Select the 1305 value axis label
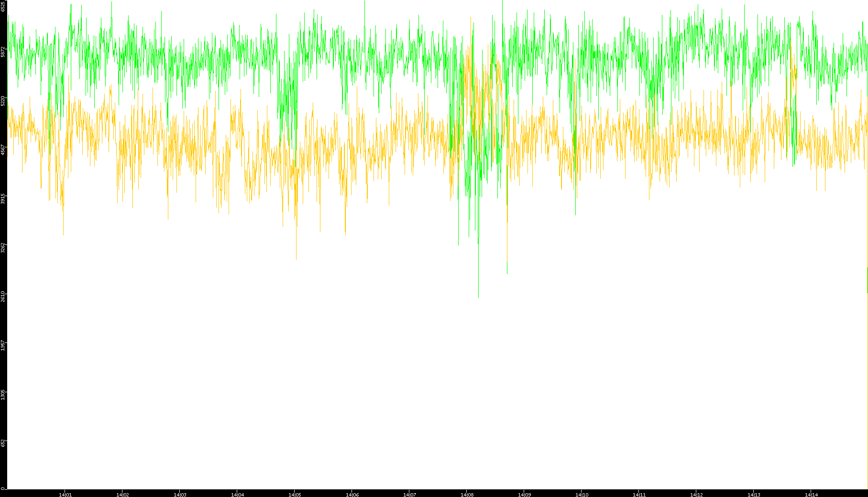Screen dimensions: 868x497 click(3, 394)
